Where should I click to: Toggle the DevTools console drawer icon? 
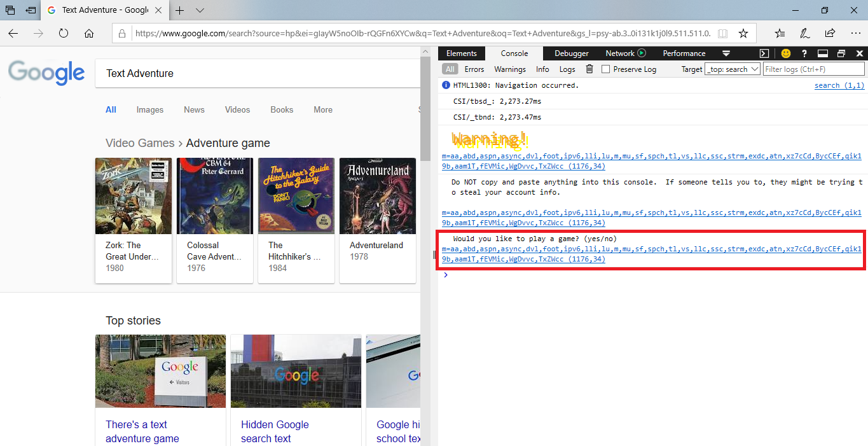[x=765, y=53]
